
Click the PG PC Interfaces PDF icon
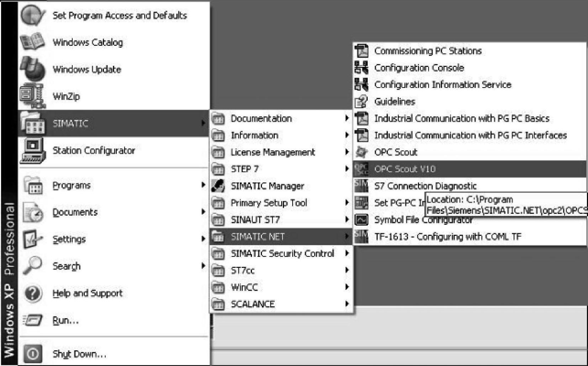click(362, 135)
